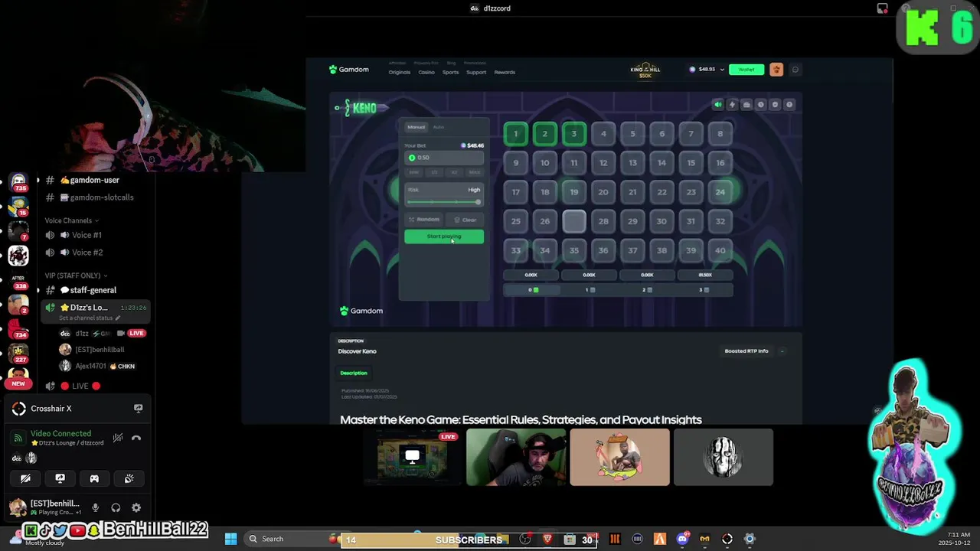
Task: Select the Description tab under Discover Keno
Action: click(354, 373)
